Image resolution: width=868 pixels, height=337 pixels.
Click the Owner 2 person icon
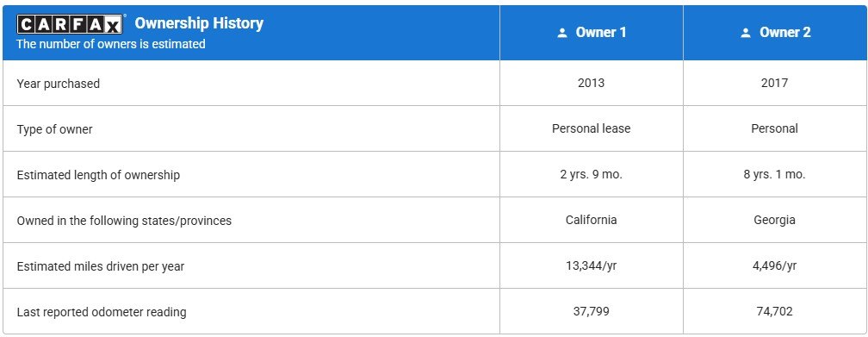tap(746, 33)
